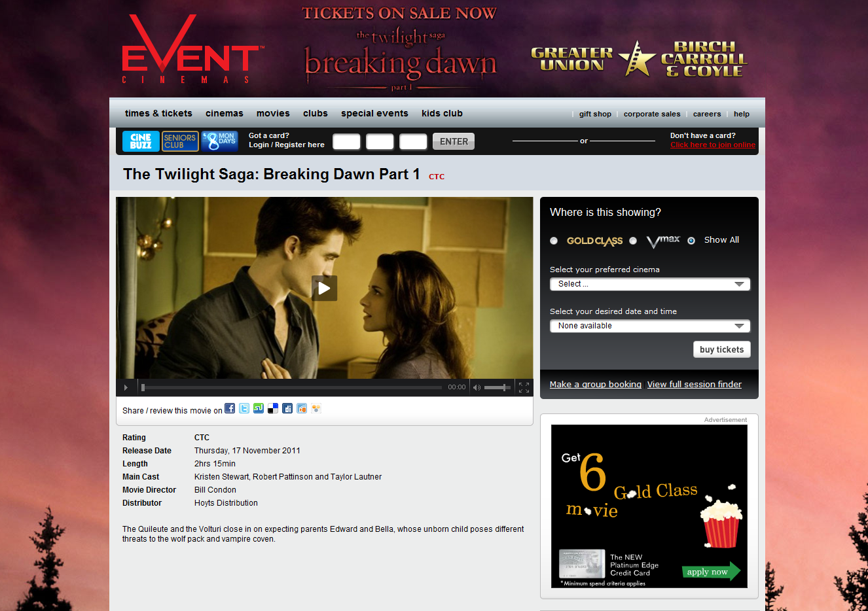Click the Login / Register here link

tap(287, 145)
